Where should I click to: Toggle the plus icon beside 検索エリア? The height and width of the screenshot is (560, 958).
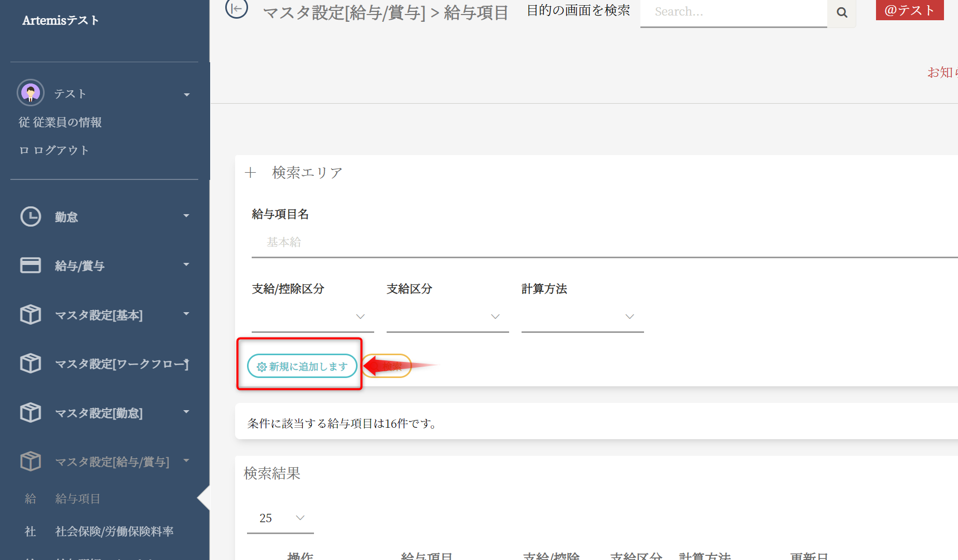point(251,173)
